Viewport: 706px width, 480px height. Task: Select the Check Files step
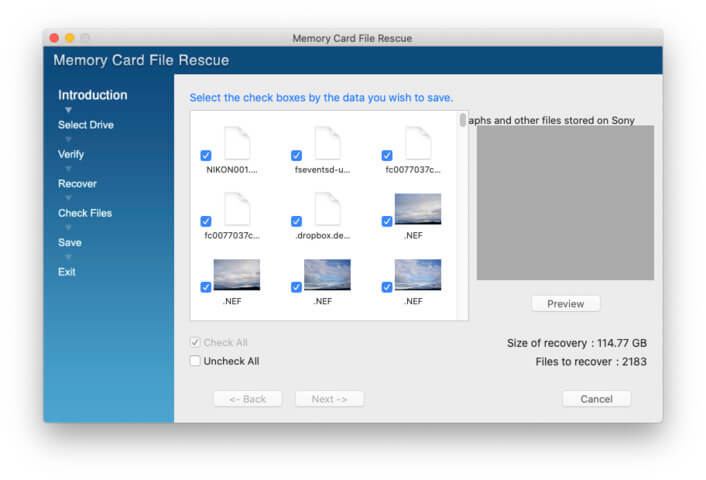(85, 213)
